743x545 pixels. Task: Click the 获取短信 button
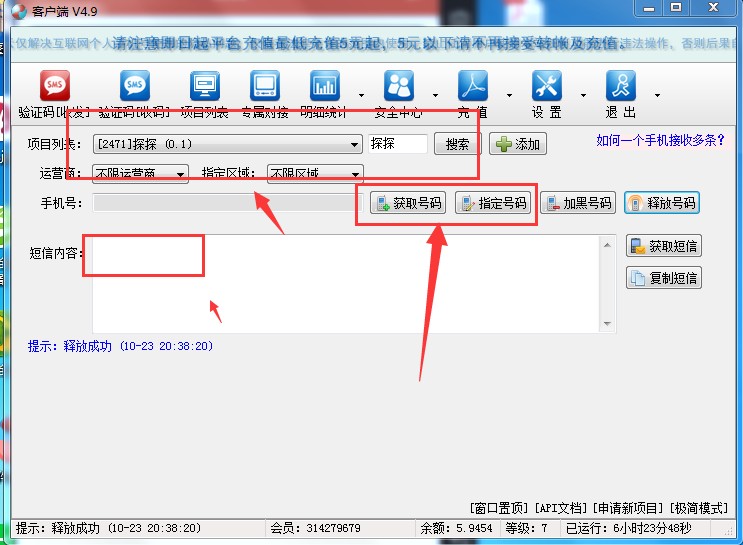(x=663, y=246)
